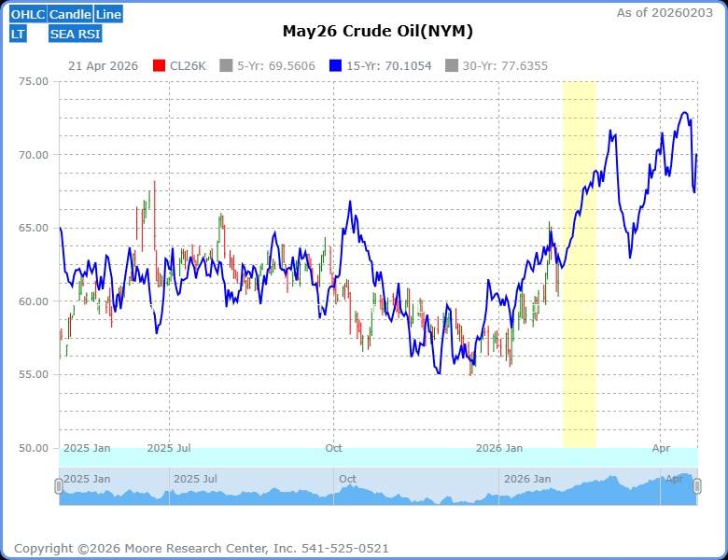The image size is (728, 560).
Task: Click the LT button
Action: pyautogui.click(x=18, y=34)
